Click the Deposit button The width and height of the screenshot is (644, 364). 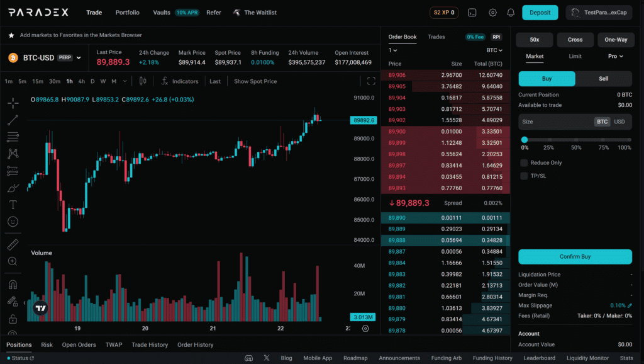click(x=540, y=13)
